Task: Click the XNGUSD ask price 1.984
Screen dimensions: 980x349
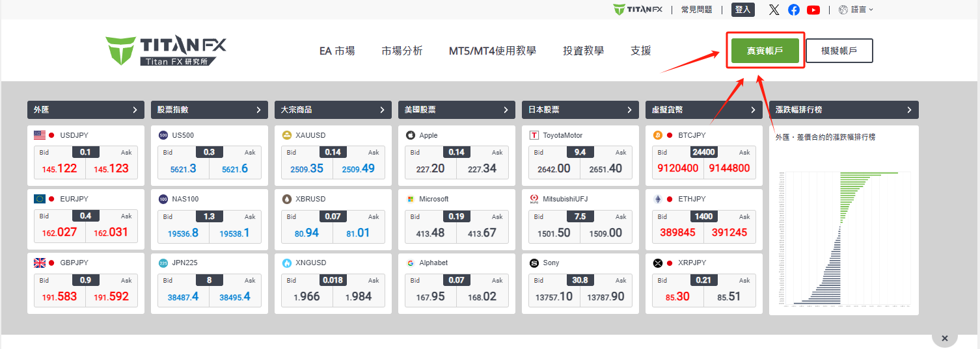Action: pyautogui.click(x=357, y=296)
